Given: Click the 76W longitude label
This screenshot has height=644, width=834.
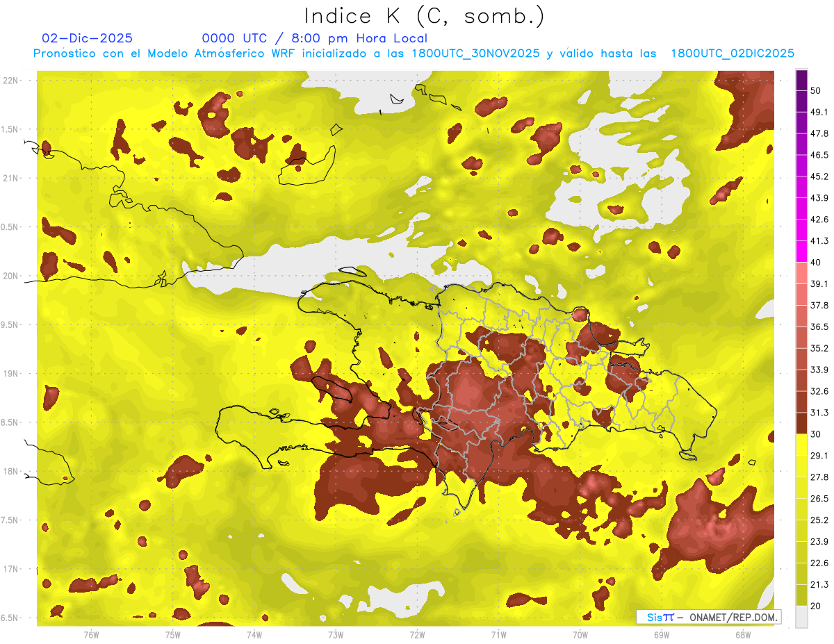Looking at the screenshot, I should (91, 635).
